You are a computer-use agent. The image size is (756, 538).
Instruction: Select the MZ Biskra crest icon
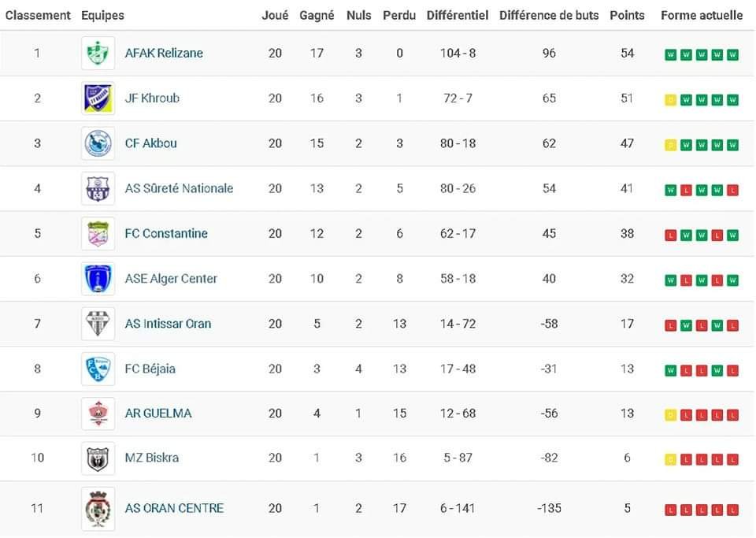[98, 458]
